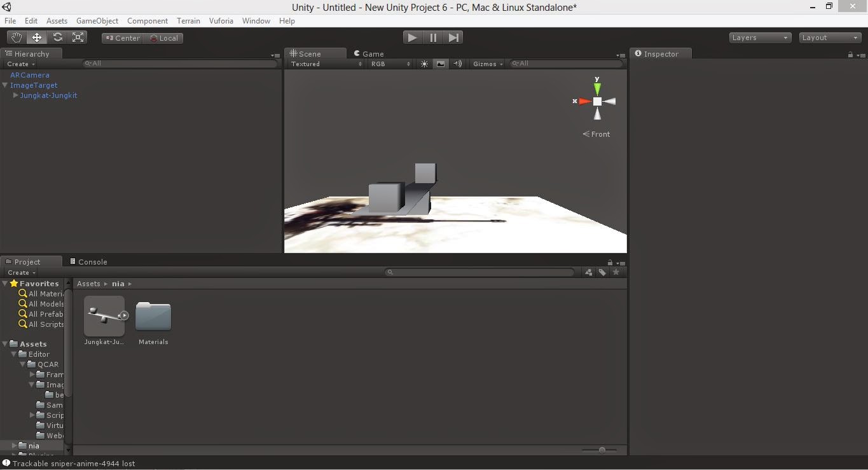The image size is (868, 470).
Task: Click the Project search field
Action: [x=480, y=272]
